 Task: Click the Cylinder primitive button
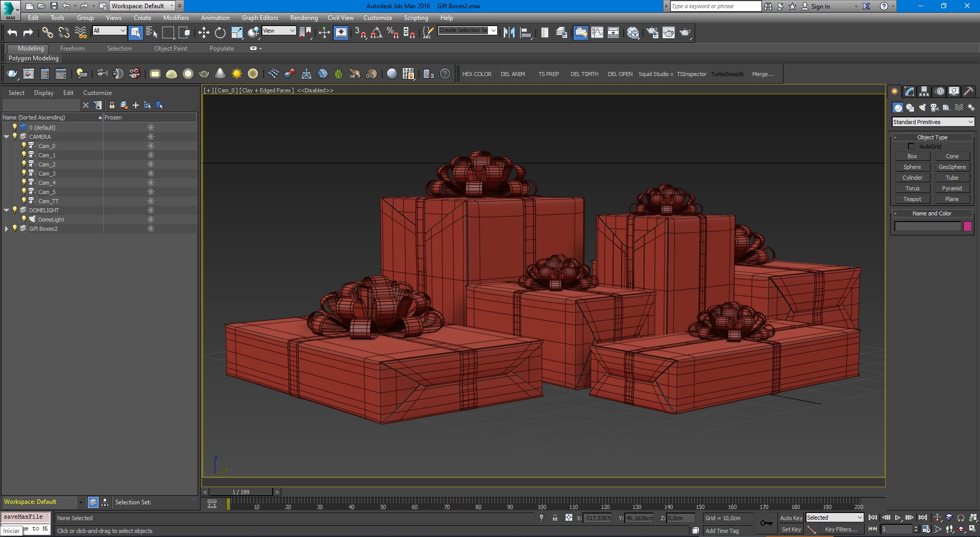point(912,178)
